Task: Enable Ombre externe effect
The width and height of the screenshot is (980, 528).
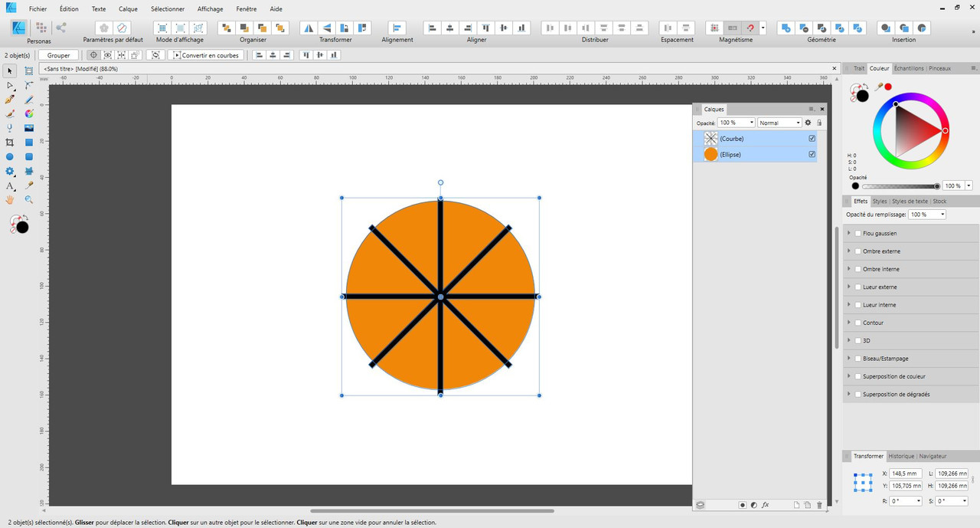Action: click(857, 251)
